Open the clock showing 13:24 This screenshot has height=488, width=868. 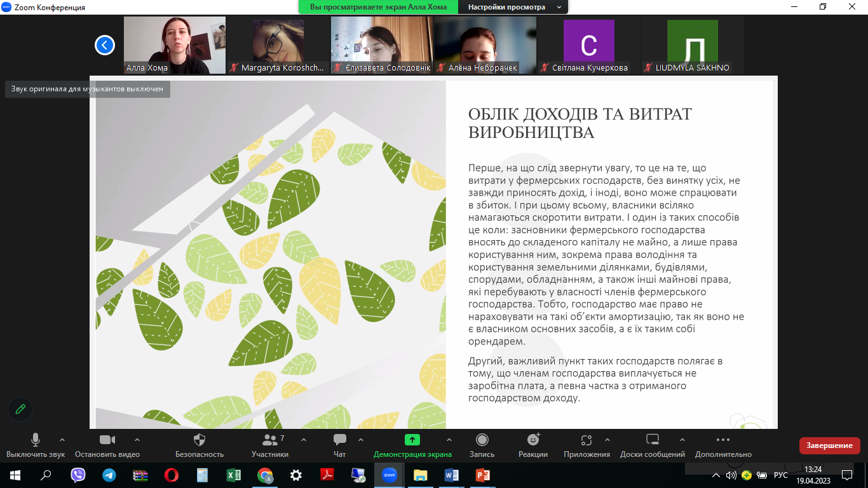point(813,475)
